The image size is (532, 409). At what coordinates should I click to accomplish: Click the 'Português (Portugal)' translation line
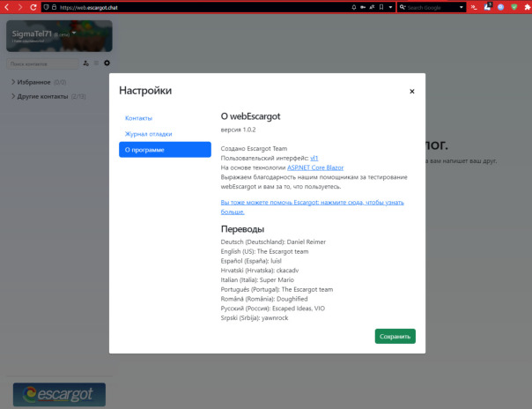coord(277,289)
